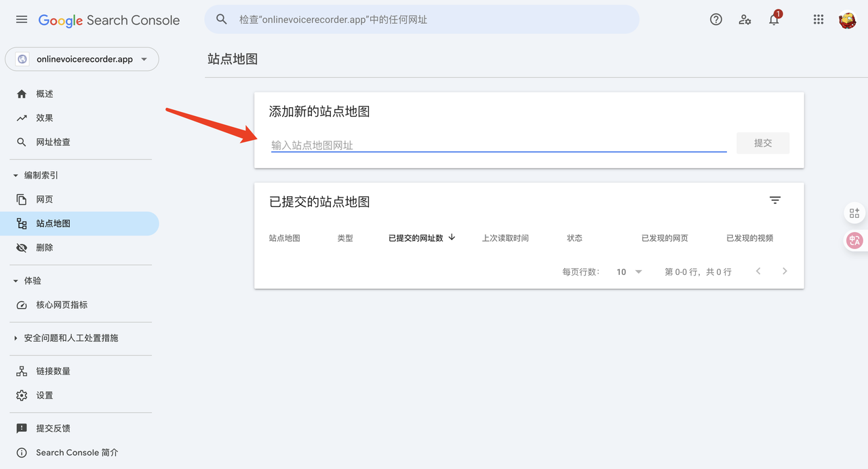The width and height of the screenshot is (868, 469).
Task: Open the hamburger main menu
Action: 22,20
